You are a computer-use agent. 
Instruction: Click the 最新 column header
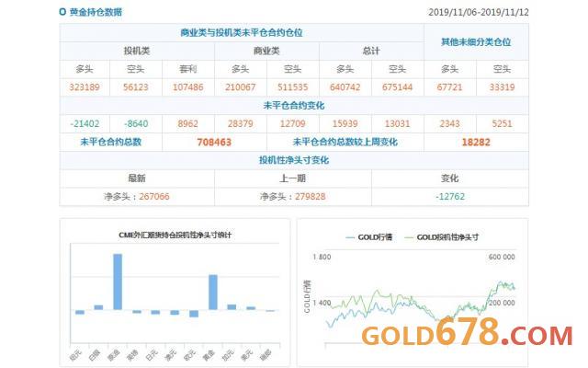(137, 178)
